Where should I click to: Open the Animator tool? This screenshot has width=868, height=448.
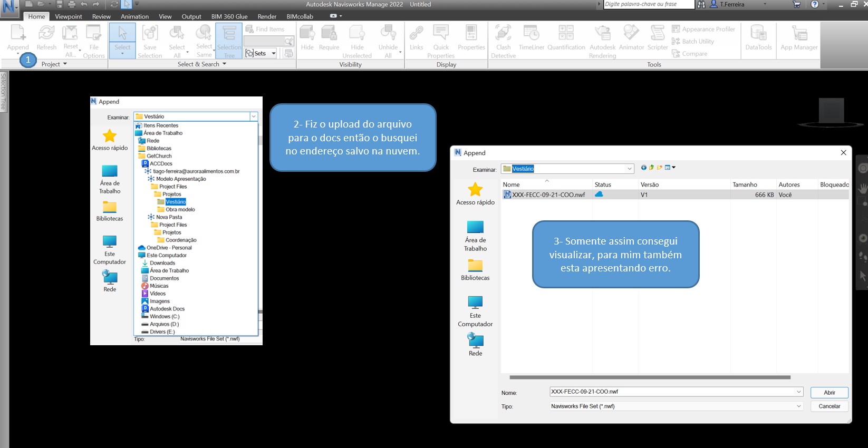point(631,38)
